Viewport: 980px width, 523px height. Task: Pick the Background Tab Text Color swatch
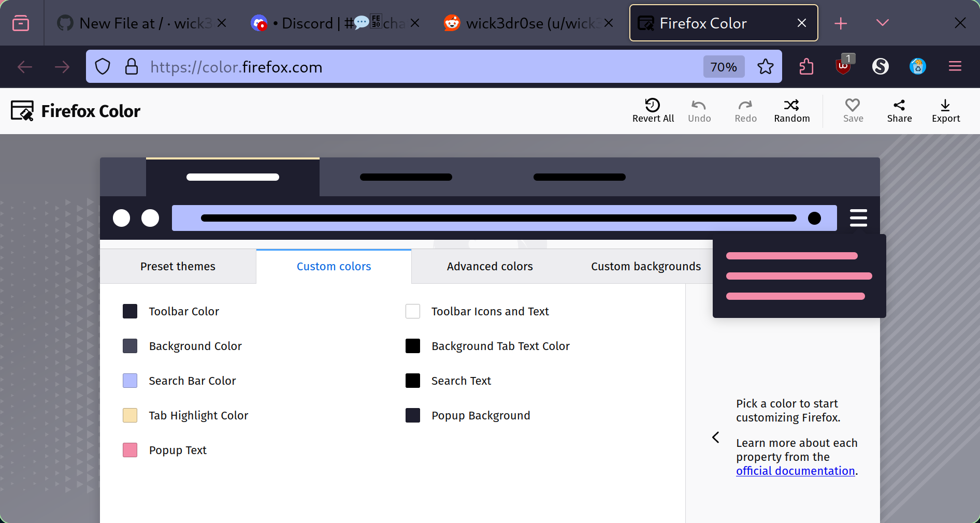tap(413, 346)
